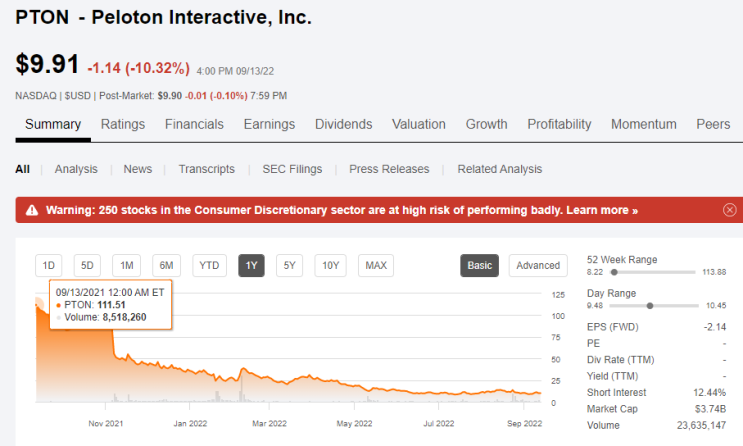Image resolution: width=743 pixels, height=446 pixels.
Task: Show Transcripts items
Action: pyautogui.click(x=207, y=169)
